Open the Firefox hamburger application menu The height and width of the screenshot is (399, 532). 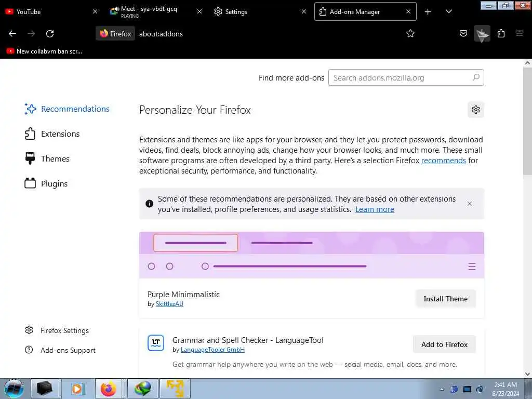(519, 34)
